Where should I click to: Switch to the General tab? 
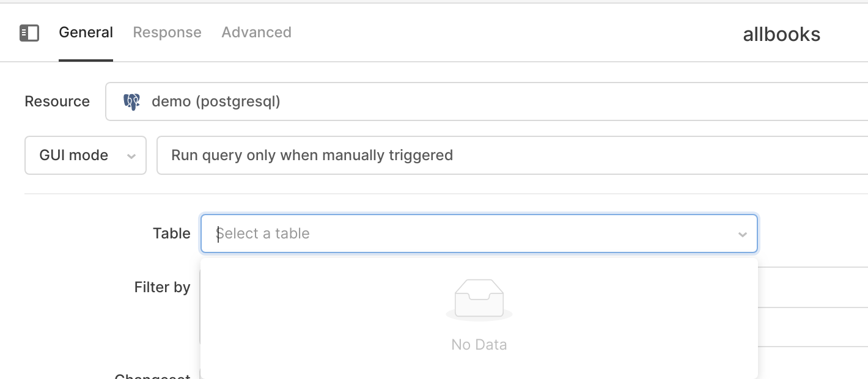pyautogui.click(x=86, y=32)
